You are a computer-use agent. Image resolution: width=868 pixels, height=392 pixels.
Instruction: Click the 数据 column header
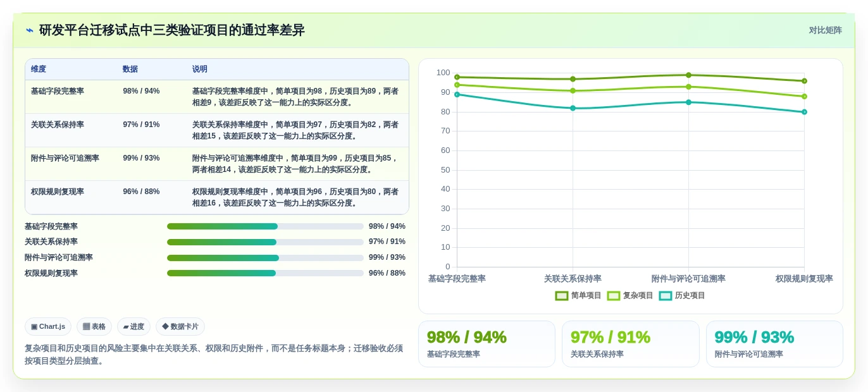click(130, 69)
